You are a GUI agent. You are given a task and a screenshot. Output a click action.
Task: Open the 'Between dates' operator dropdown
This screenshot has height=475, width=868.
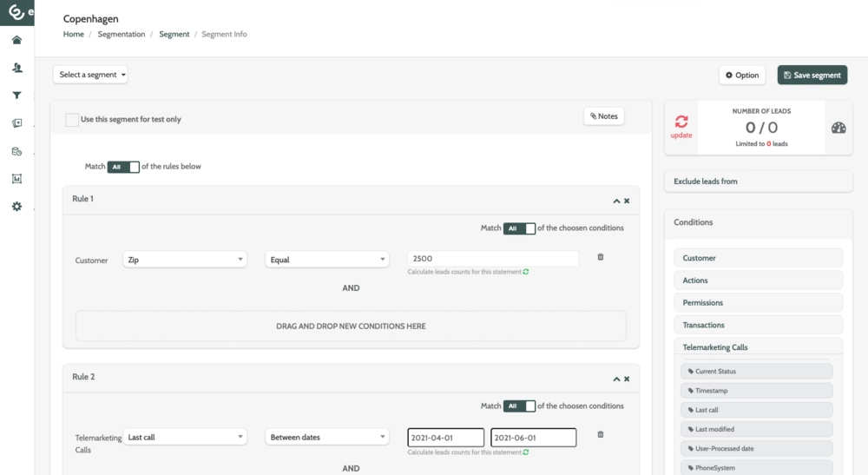(326, 437)
